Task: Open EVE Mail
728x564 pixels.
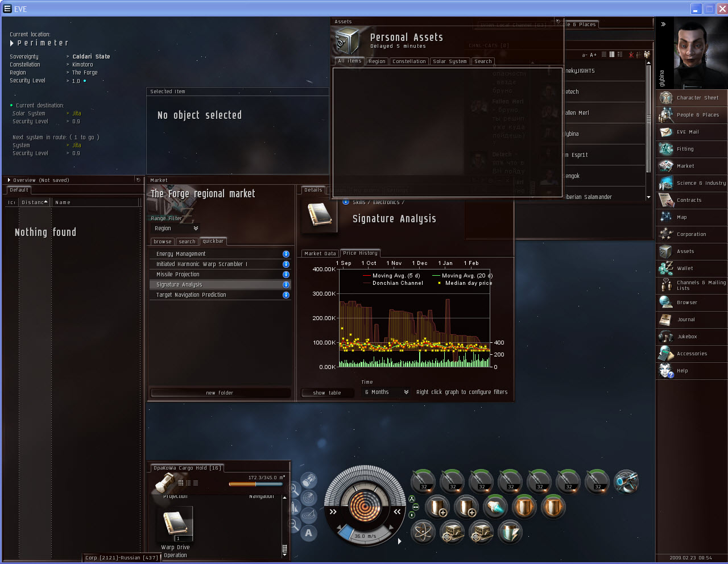Action: 692,132
